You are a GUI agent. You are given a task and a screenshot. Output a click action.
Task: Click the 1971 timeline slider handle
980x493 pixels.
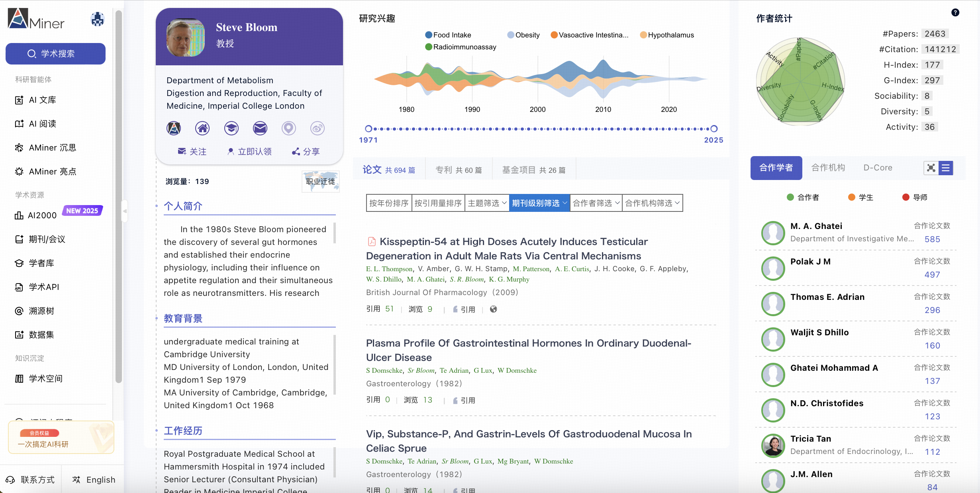click(x=368, y=129)
